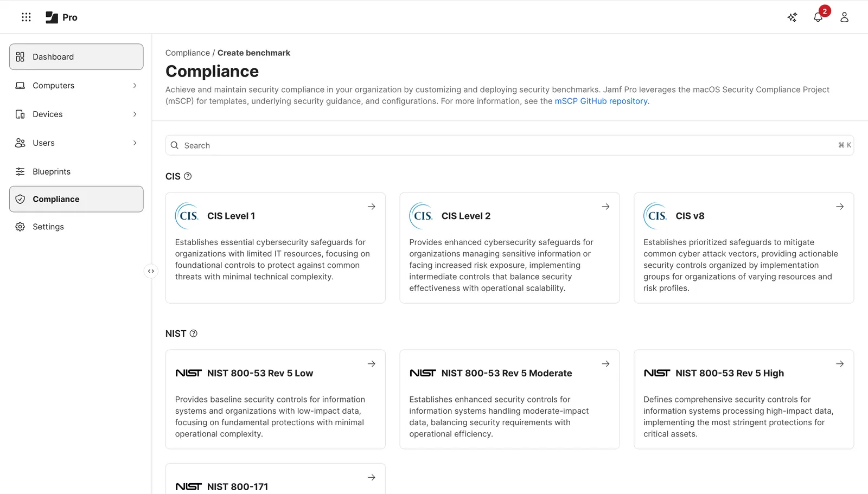Select Compliance in the sidebar menu

[x=56, y=199]
